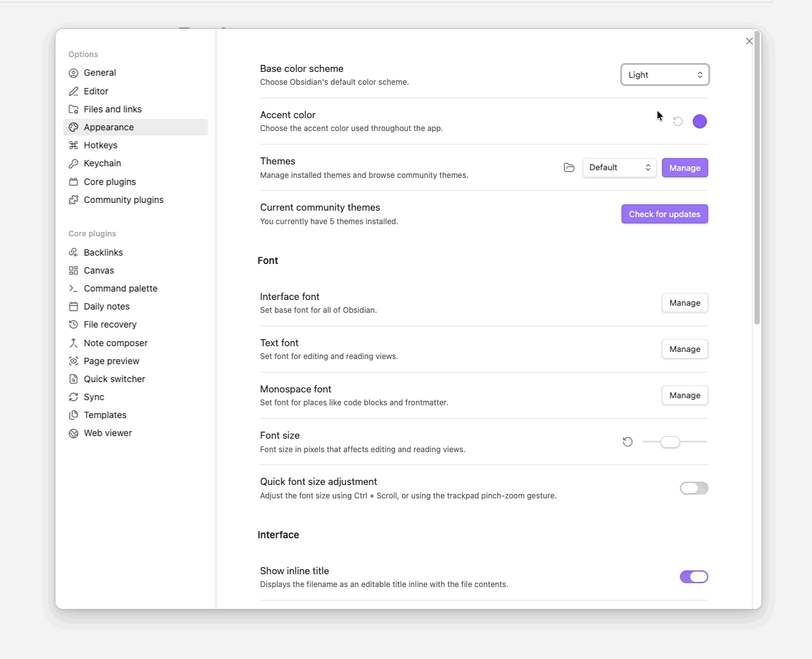Click the Font size slider handle
The height and width of the screenshot is (659, 812).
tap(670, 442)
